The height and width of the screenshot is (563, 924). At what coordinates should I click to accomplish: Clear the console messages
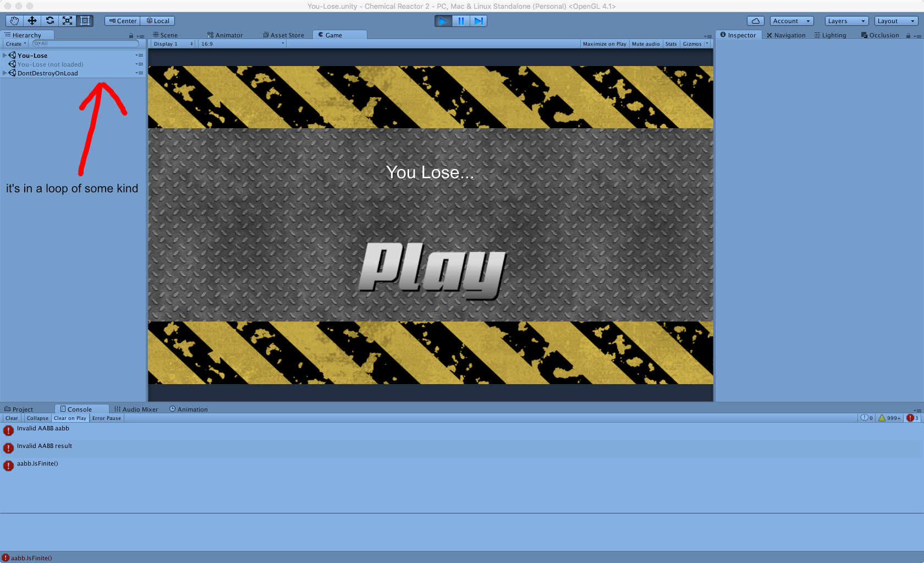coord(12,418)
